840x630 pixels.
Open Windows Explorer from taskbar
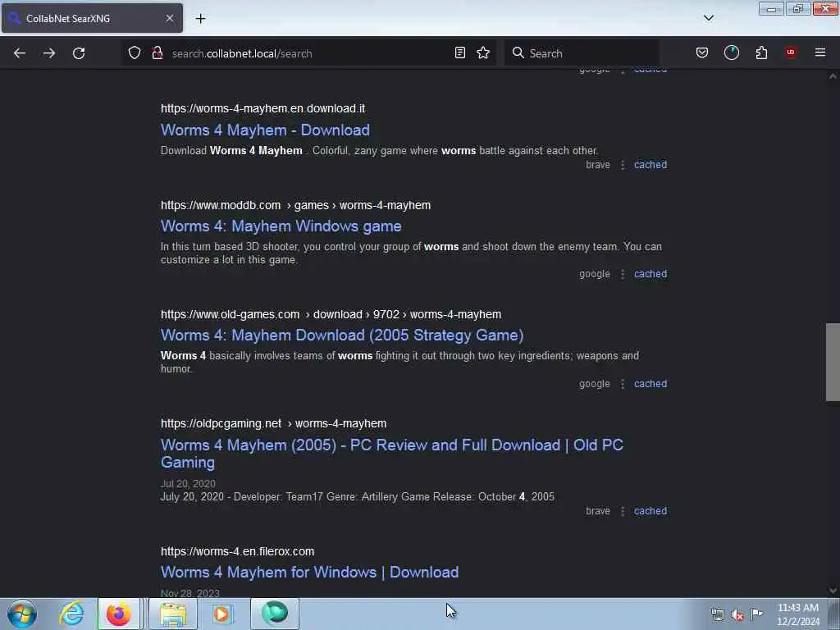(x=172, y=614)
